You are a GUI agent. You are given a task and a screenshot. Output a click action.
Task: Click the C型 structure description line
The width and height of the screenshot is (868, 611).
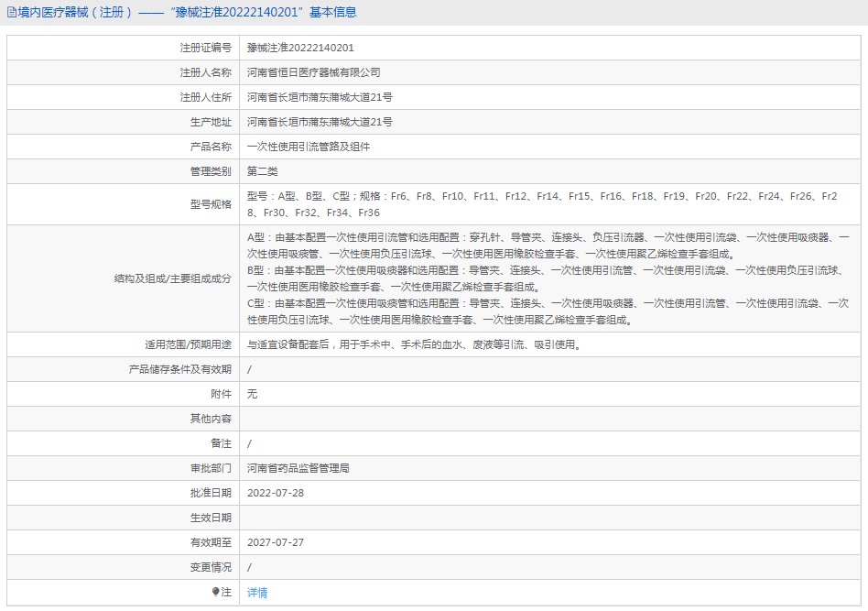coord(548,311)
